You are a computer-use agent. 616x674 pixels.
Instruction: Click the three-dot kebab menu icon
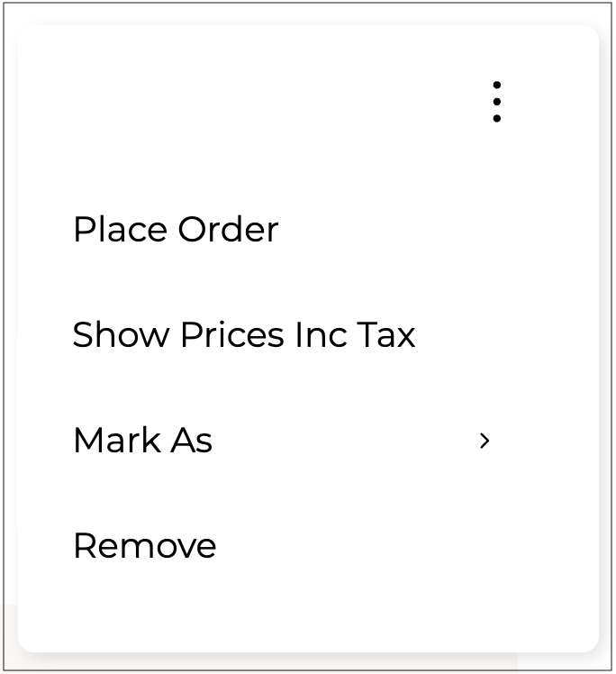496,102
